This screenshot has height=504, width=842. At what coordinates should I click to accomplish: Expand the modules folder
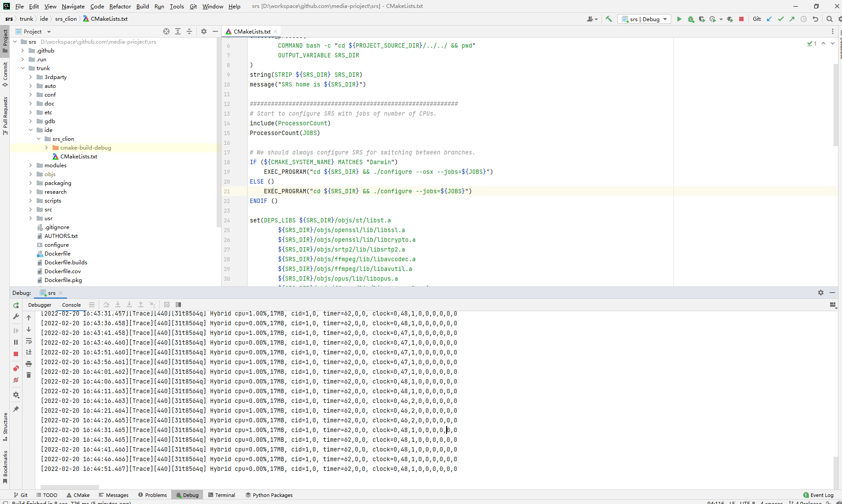(30, 165)
